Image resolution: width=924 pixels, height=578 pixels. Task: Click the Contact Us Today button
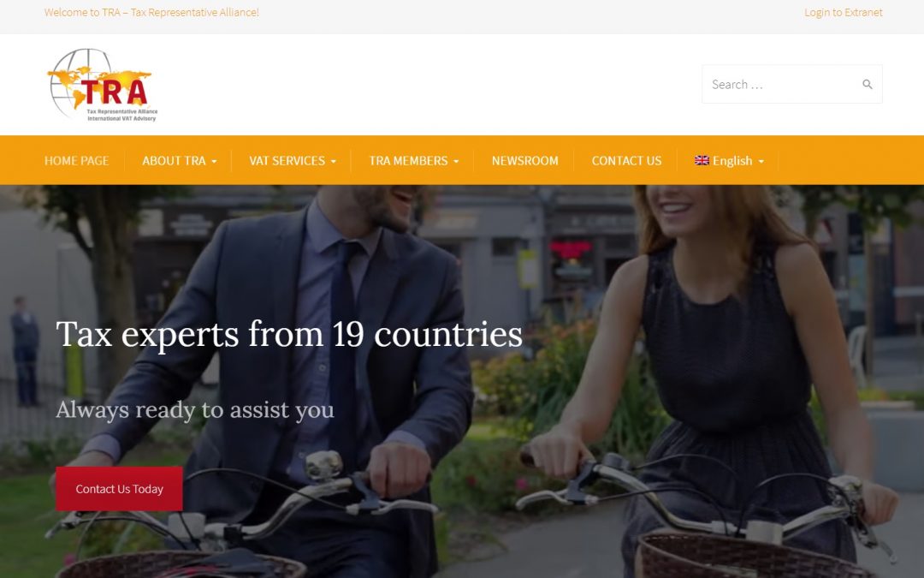119,489
